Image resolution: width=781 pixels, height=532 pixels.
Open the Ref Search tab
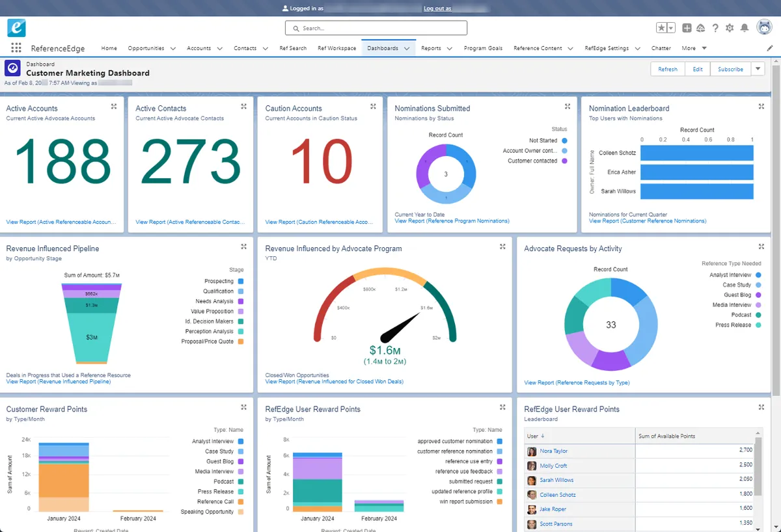[x=293, y=48]
